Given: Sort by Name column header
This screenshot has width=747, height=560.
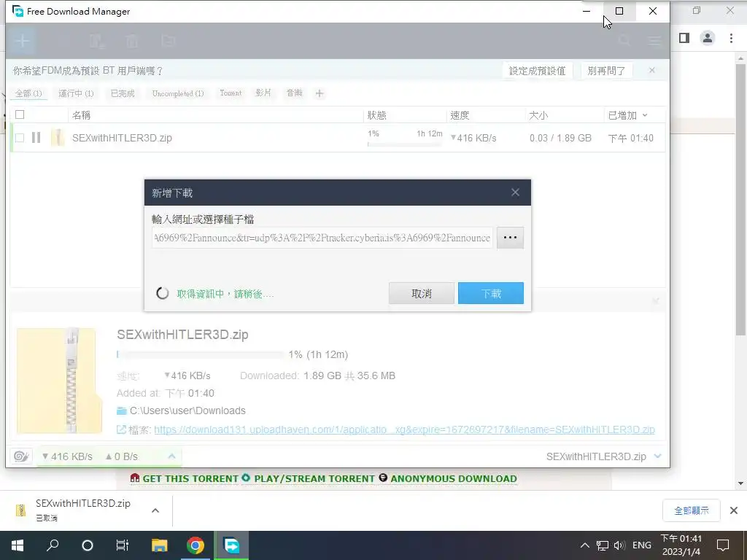Looking at the screenshot, I should [82, 115].
